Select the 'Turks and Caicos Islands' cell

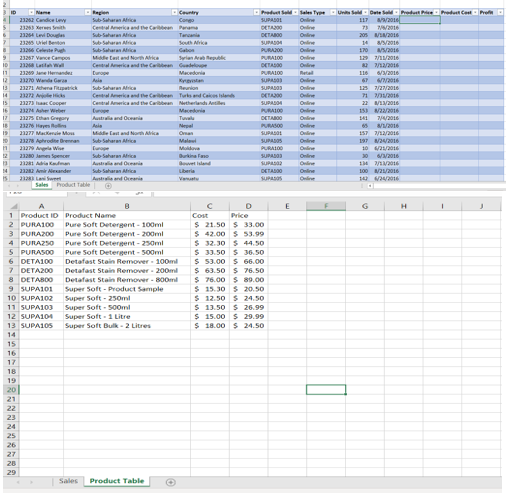[x=219, y=95]
